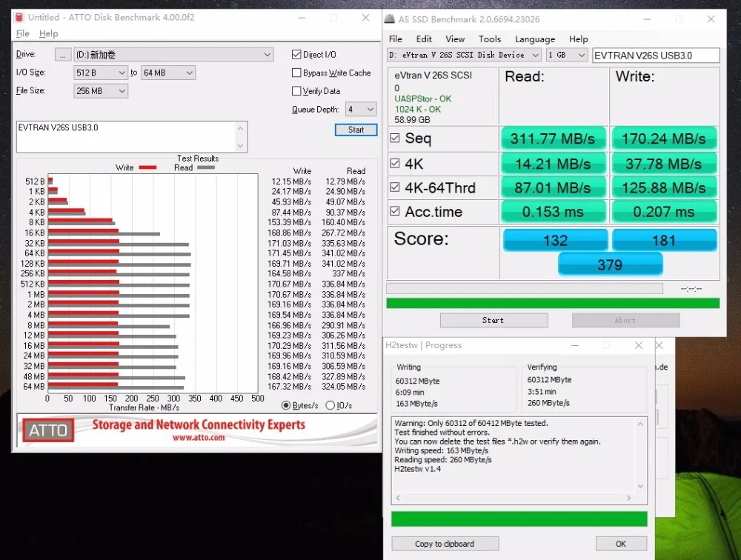Check the Verify Data box
741x560 pixels.
pos(296,90)
